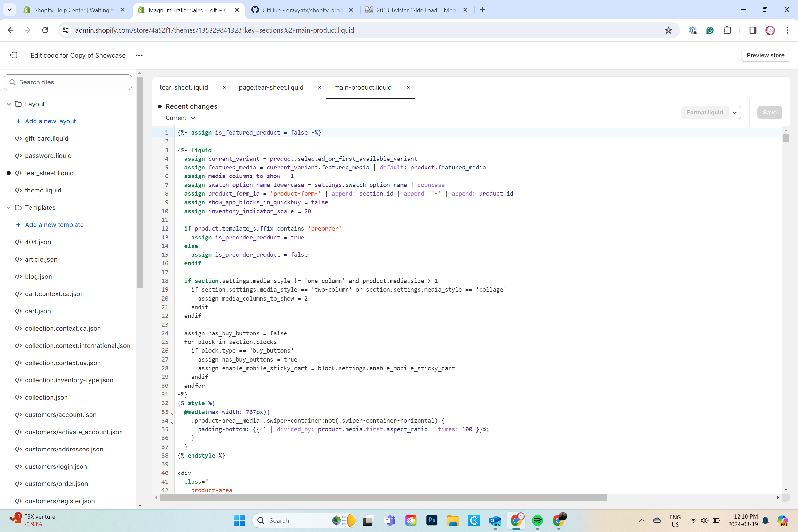Open the Format liquid dropdown arrow
Viewport: 798px width, 532px height.
click(735, 112)
